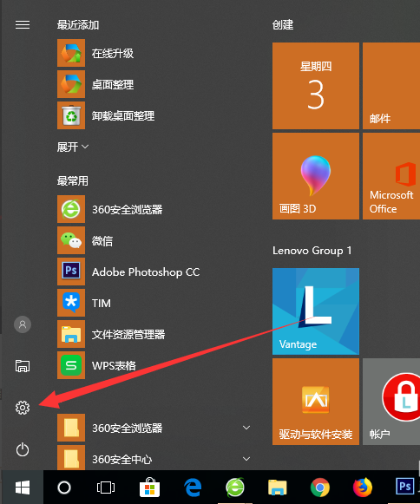420x504 pixels.
Task: Expand the 360安全浏览器 folder chevron
Action: pos(246,428)
